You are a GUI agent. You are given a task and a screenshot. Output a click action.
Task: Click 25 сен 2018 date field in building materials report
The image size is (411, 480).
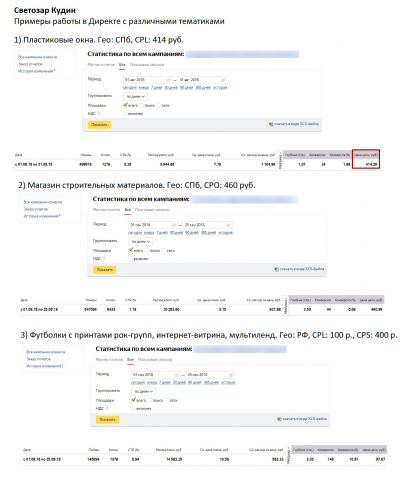pyautogui.click(x=207, y=225)
